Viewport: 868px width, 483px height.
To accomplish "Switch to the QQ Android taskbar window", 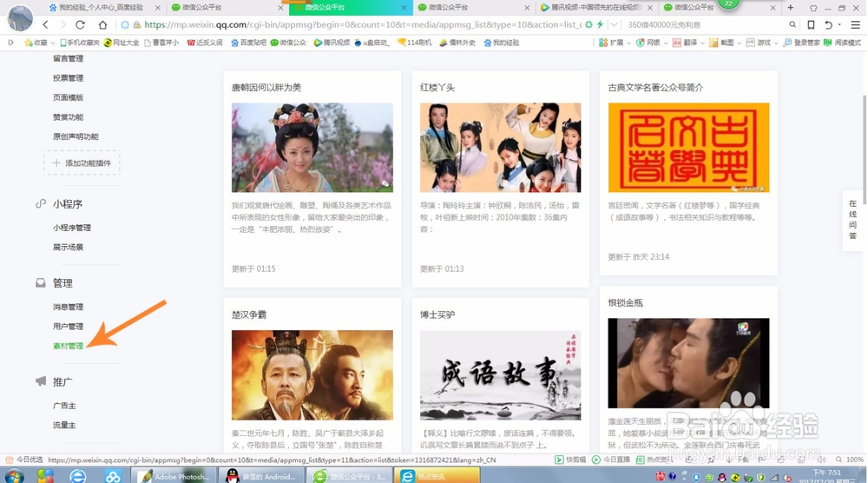I will 262,476.
